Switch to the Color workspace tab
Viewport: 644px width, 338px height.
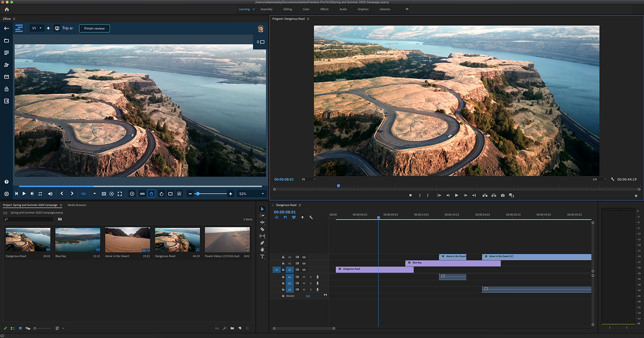[x=306, y=9]
